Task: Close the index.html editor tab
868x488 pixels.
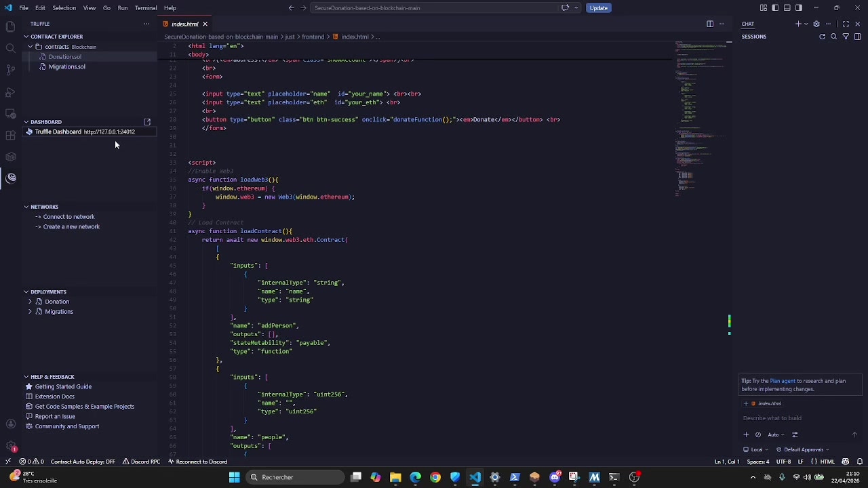Action: (205, 24)
